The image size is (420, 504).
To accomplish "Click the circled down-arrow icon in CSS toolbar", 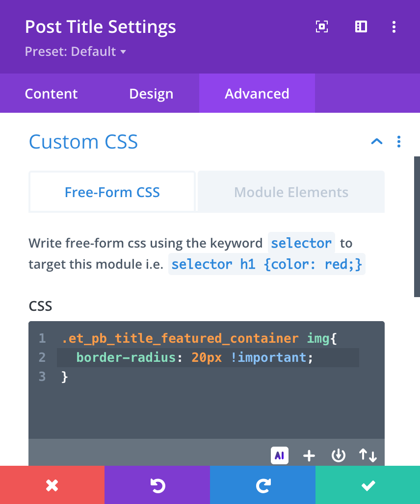I will coord(338,455).
